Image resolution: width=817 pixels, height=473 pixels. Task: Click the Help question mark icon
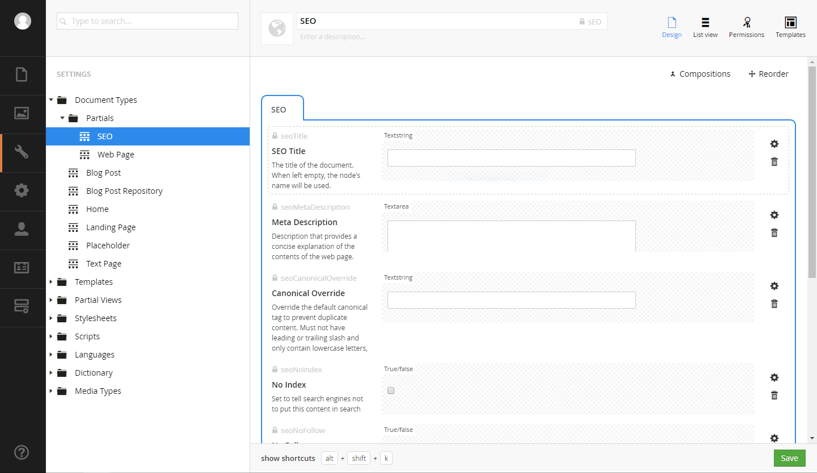pyautogui.click(x=22, y=452)
